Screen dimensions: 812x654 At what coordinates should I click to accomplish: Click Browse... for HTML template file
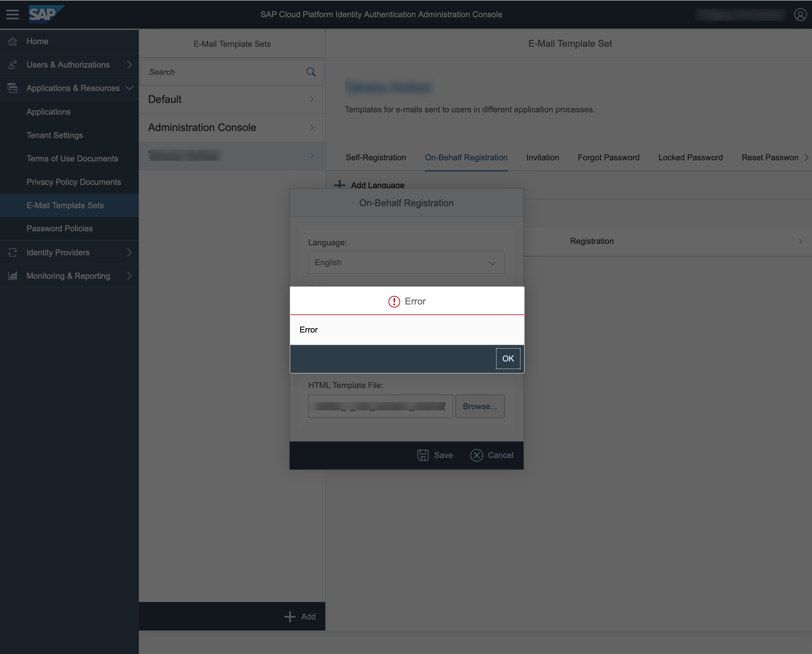(x=480, y=407)
